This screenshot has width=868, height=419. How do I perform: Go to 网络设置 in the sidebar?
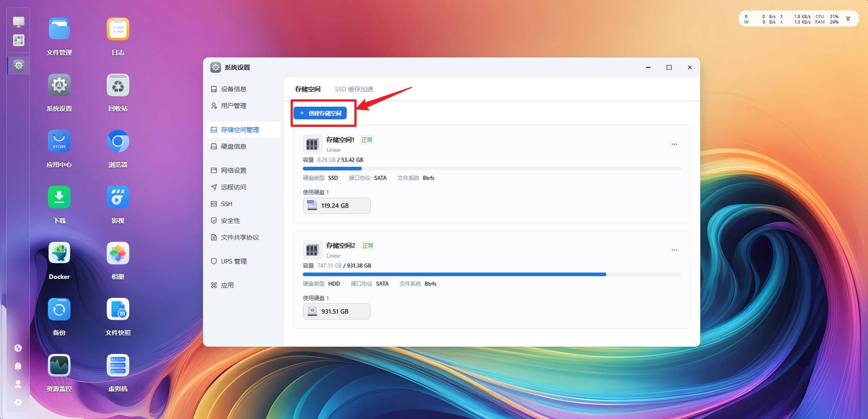(233, 170)
